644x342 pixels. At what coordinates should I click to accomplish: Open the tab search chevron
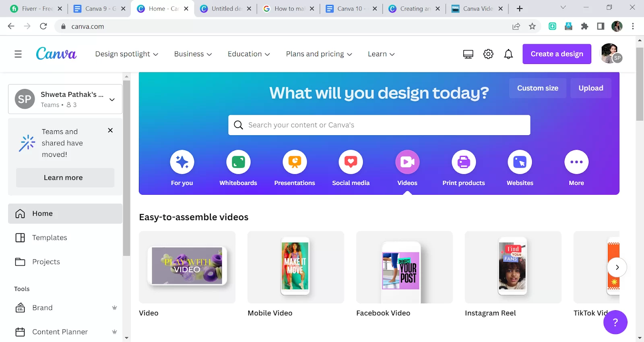pos(563,8)
